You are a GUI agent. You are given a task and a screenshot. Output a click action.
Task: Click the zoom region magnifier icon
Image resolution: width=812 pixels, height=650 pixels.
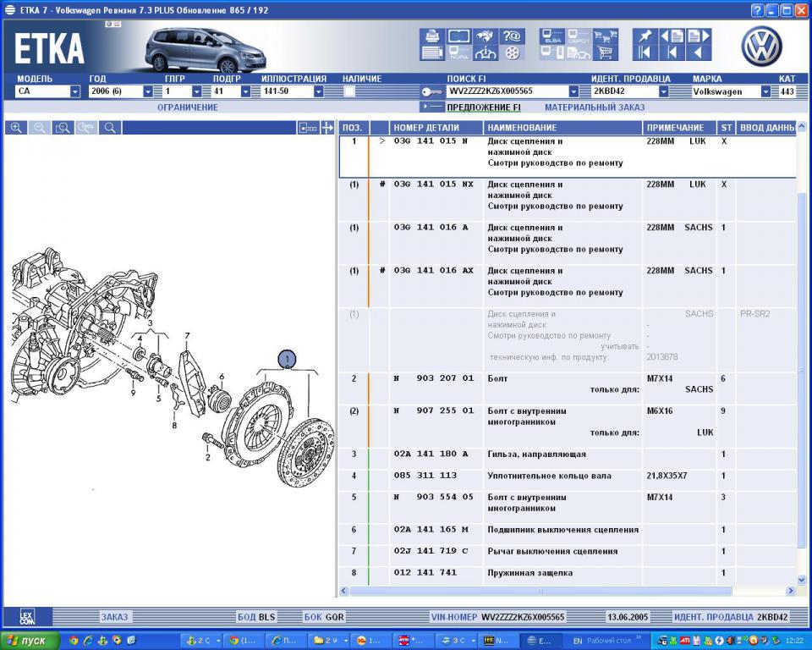63,128
